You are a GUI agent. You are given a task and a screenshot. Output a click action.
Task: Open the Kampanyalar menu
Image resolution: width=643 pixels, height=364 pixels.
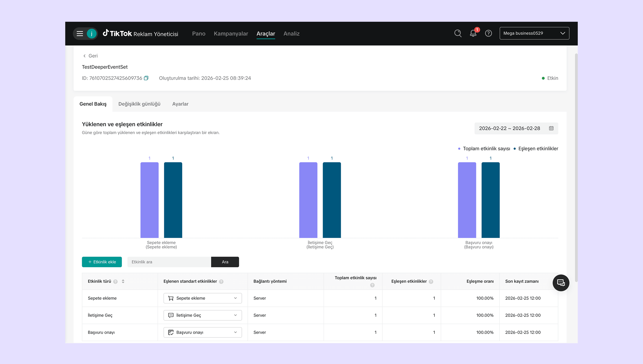coord(231,34)
